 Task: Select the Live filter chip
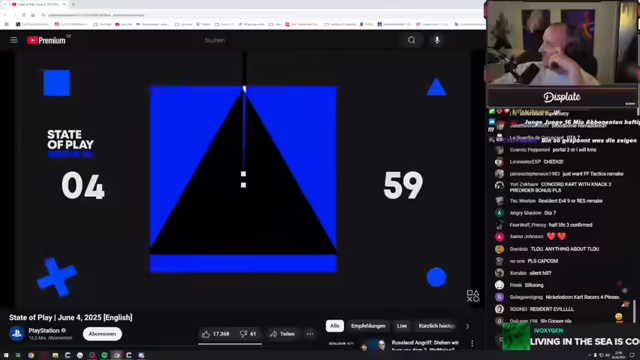[402, 326]
